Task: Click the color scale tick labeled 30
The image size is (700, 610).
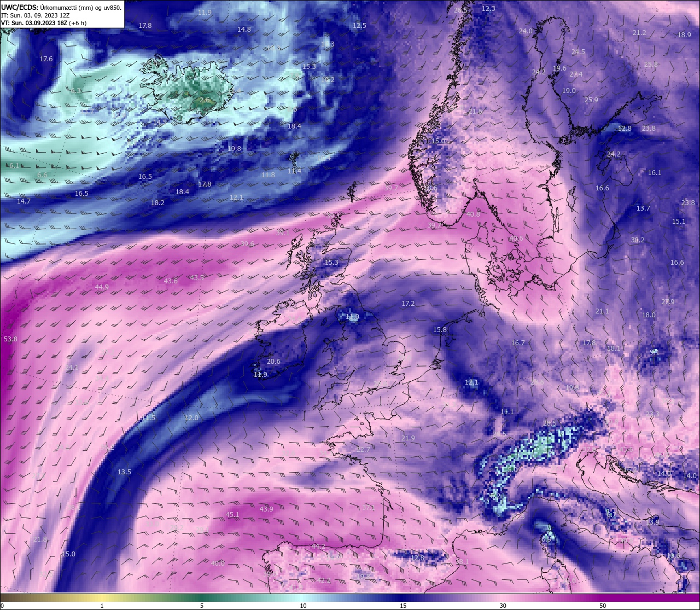Action: coord(502,606)
